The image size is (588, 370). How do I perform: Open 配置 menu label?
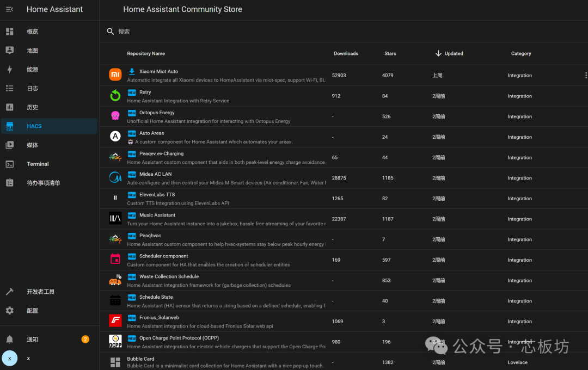33,310
